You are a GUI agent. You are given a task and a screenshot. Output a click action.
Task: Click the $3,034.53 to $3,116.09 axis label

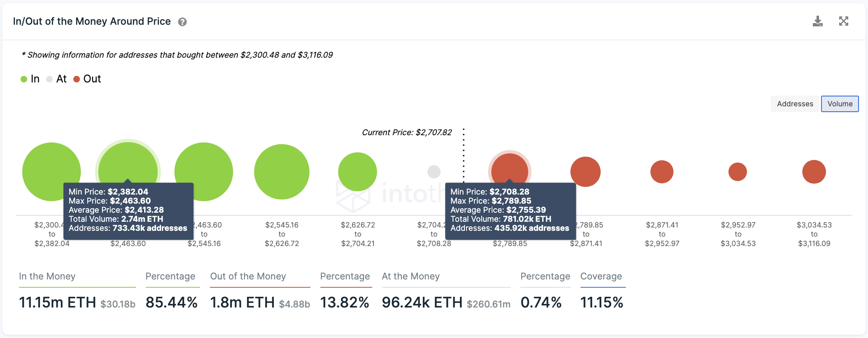click(x=814, y=234)
